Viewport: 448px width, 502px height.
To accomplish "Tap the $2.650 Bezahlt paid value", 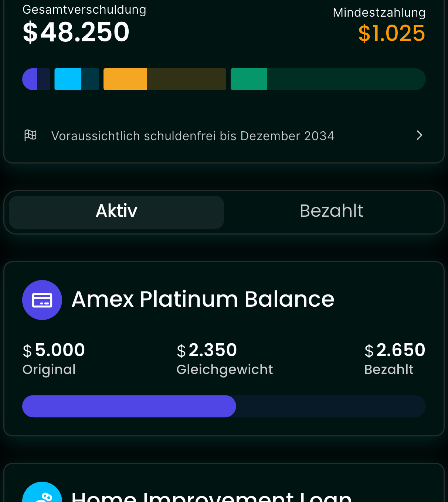I will pyautogui.click(x=395, y=350).
